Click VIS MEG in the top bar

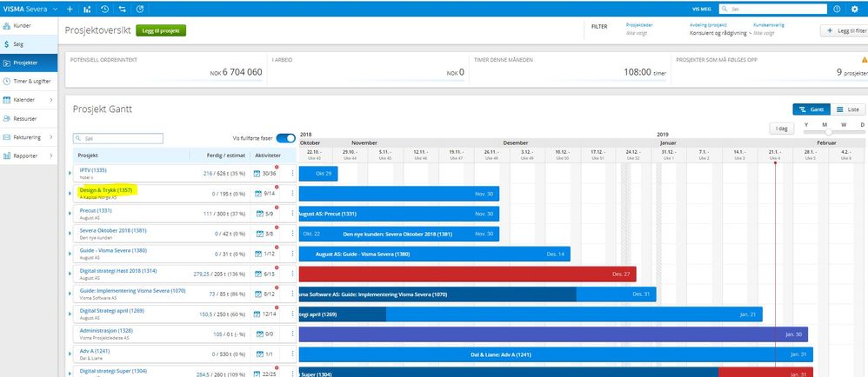[x=701, y=10]
